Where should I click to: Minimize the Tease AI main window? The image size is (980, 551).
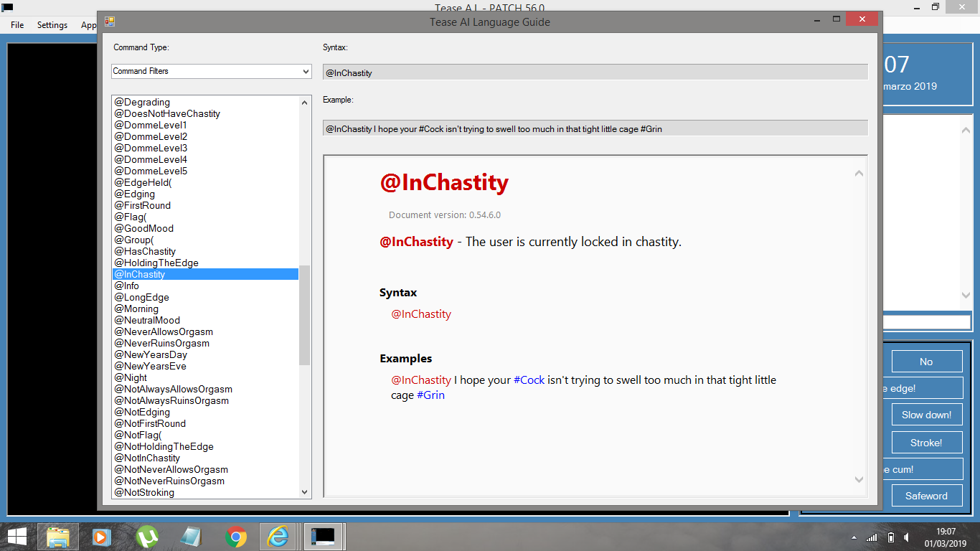915,6
